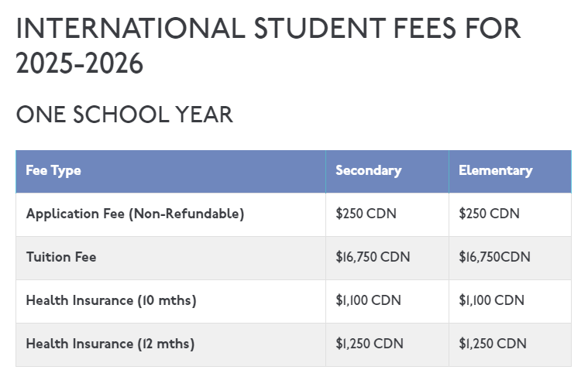Click Secondary 12-month insurance $1,250 CDN
The image size is (588, 387).
(x=369, y=344)
